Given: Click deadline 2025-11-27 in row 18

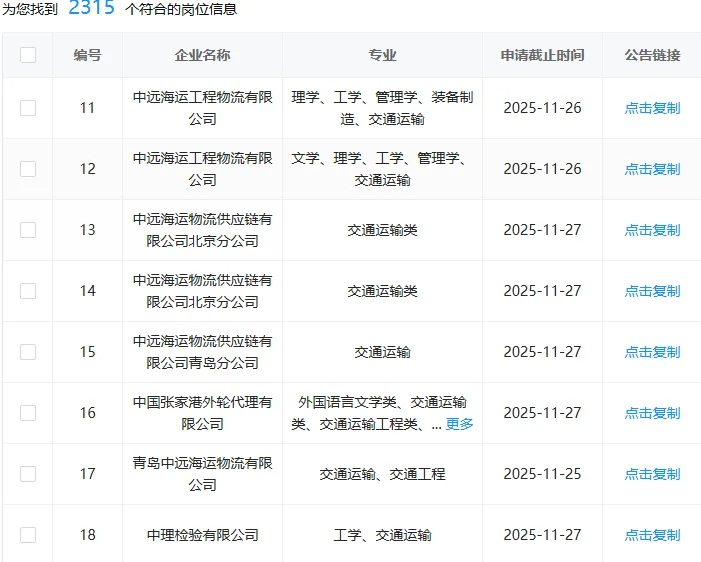Looking at the screenshot, I should [542, 535].
